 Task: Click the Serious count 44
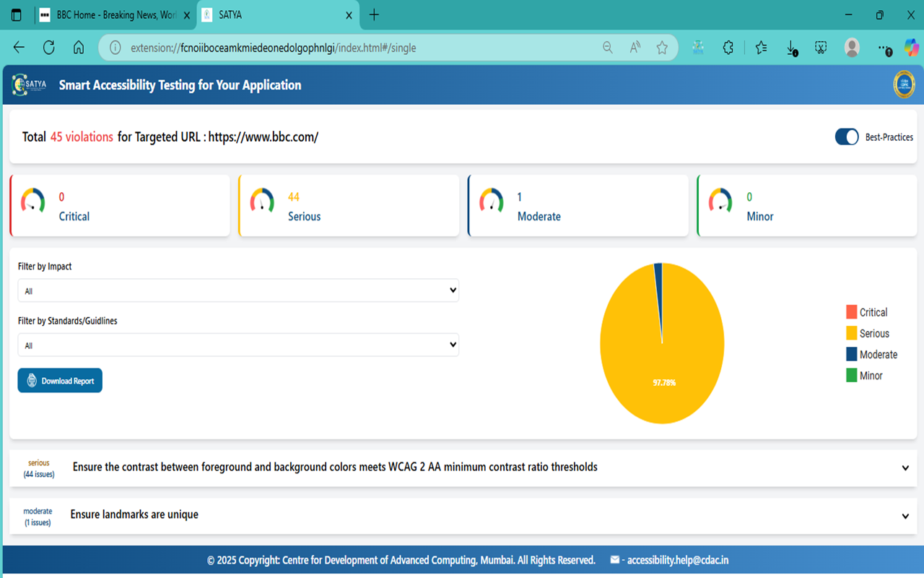click(294, 197)
